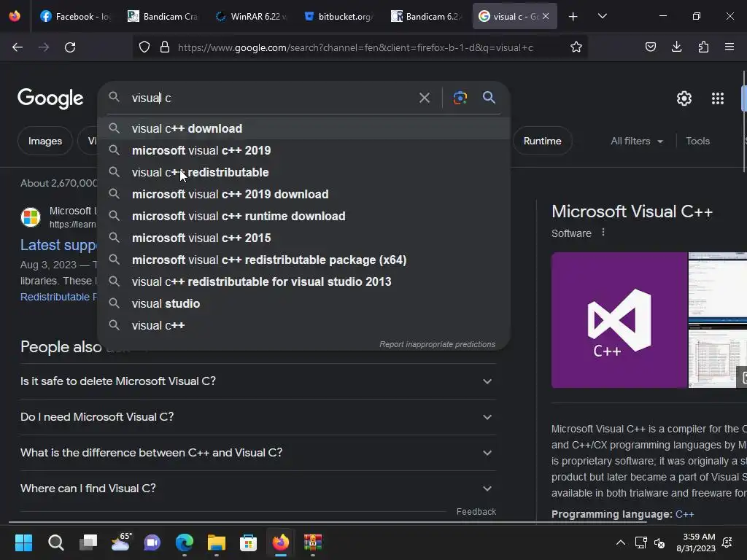This screenshot has height=560, width=747.
Task: Open the 'Latest supp' result title link
Action: (x=58, y=245)
